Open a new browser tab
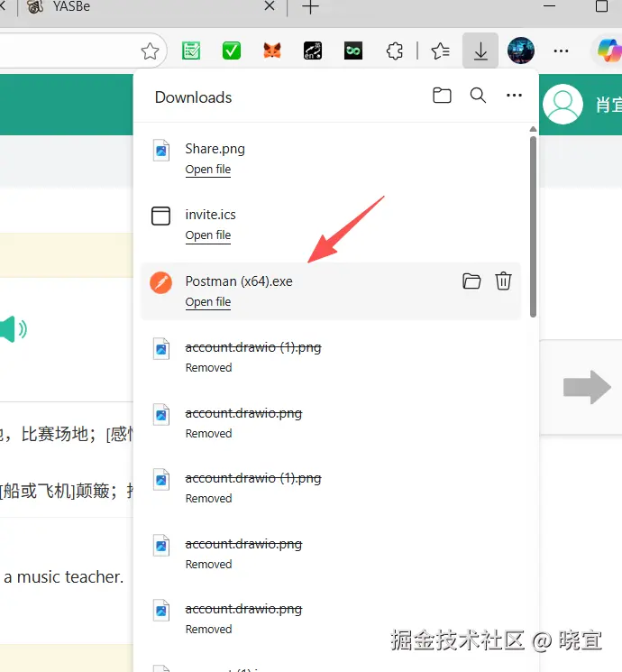Viewport: 622px width, 672px height. click(310, 6)
